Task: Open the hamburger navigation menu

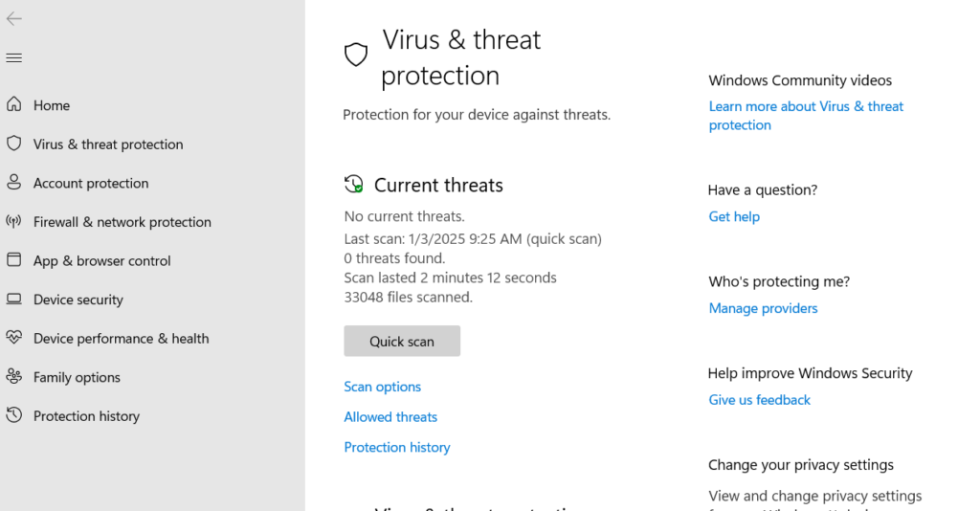Action: (13, 58)
